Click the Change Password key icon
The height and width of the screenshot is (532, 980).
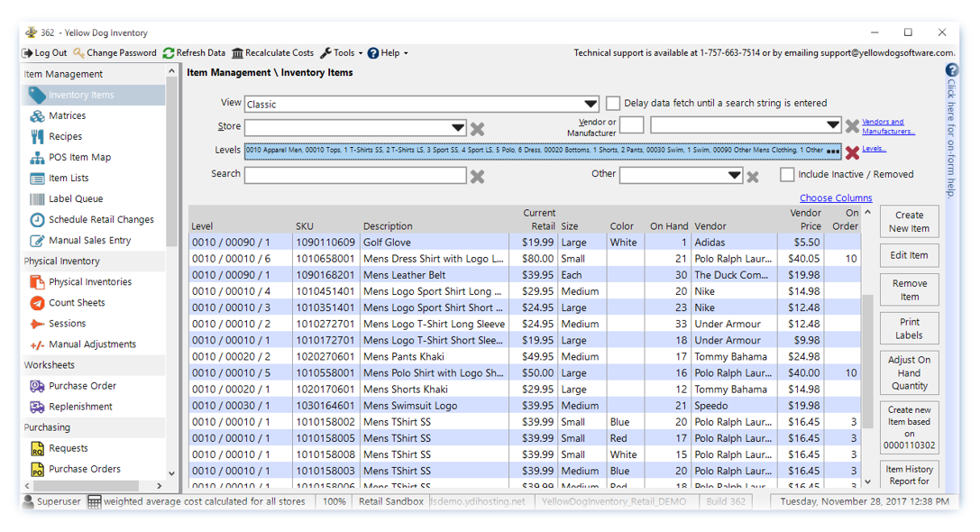[78, 53]
